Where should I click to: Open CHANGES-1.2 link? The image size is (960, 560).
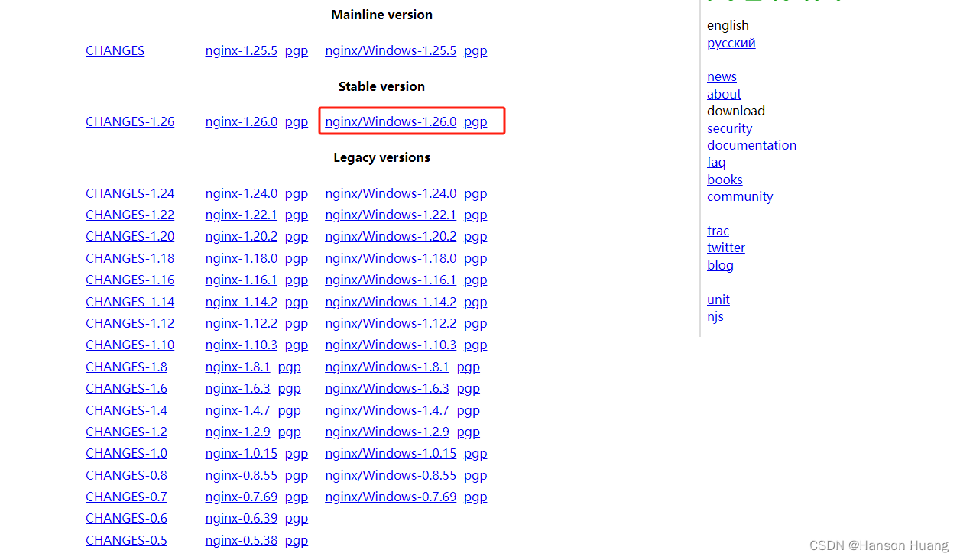pyautogui.click(x=126, y=432)
